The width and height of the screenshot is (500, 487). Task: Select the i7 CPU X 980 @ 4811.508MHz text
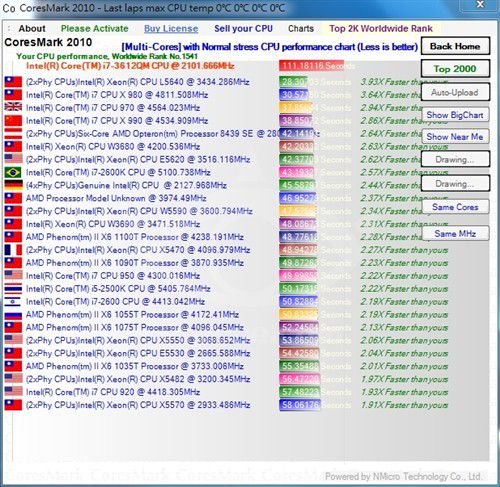(117, 95)
